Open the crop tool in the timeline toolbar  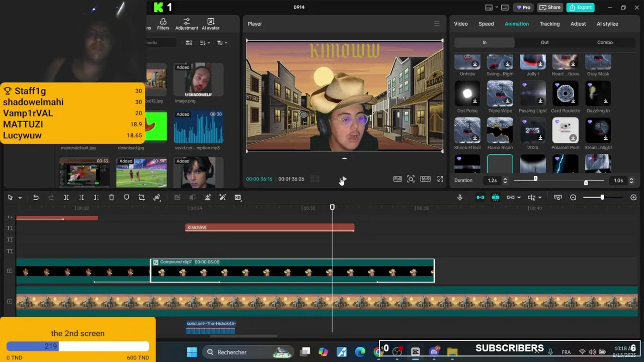pyautogui.click(x=141, y=198)
